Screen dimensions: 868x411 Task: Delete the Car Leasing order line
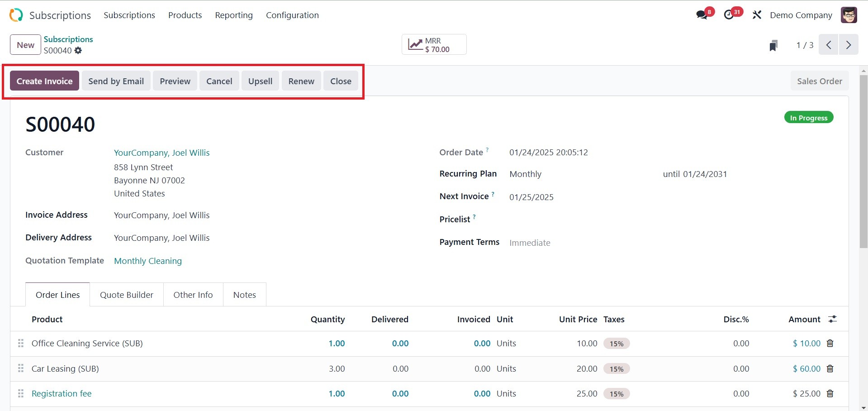tap(830, 368)
